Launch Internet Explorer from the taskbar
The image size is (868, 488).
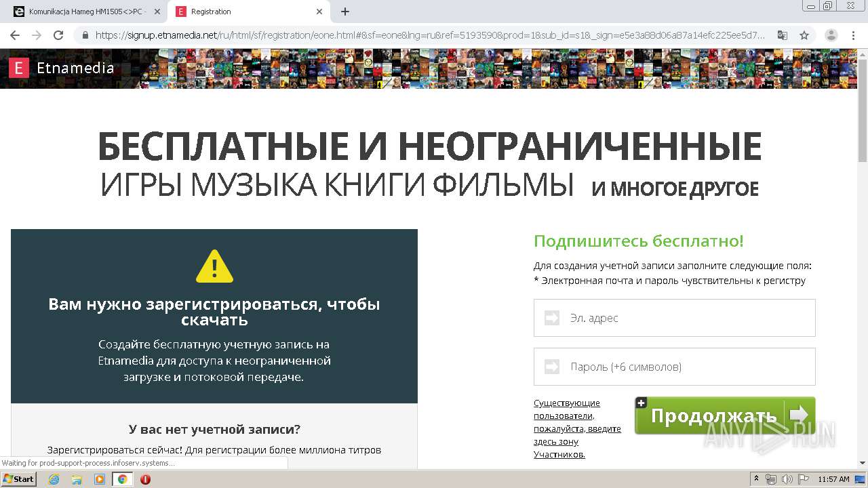coord(54,479)
